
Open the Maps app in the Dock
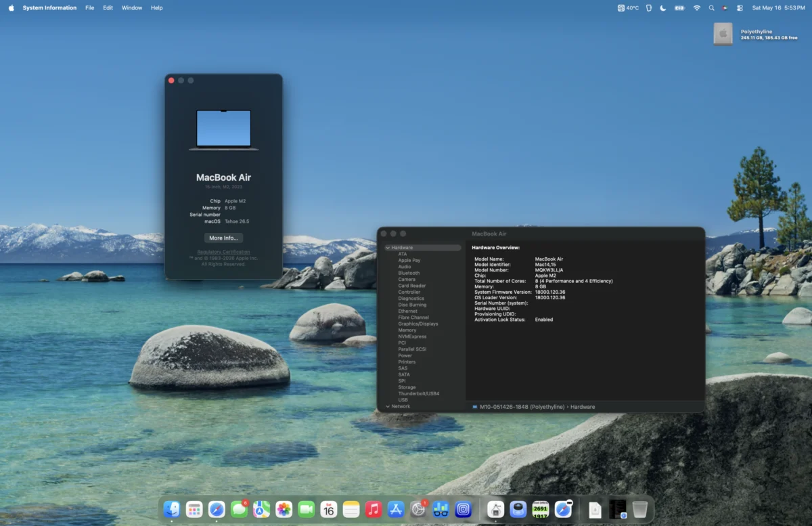click(262, 509)
